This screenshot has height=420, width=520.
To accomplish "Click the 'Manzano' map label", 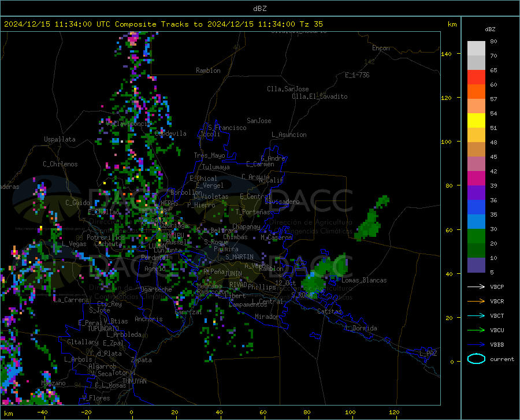I will (x=53, y=383).
